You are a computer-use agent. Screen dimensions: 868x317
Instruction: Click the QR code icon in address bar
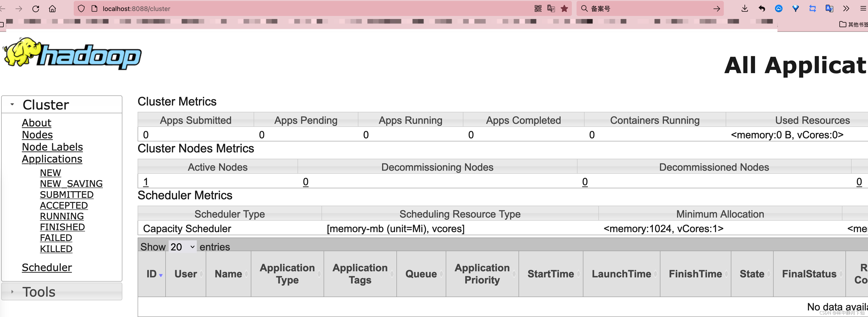pyautogui.click(x=538, y=9)
